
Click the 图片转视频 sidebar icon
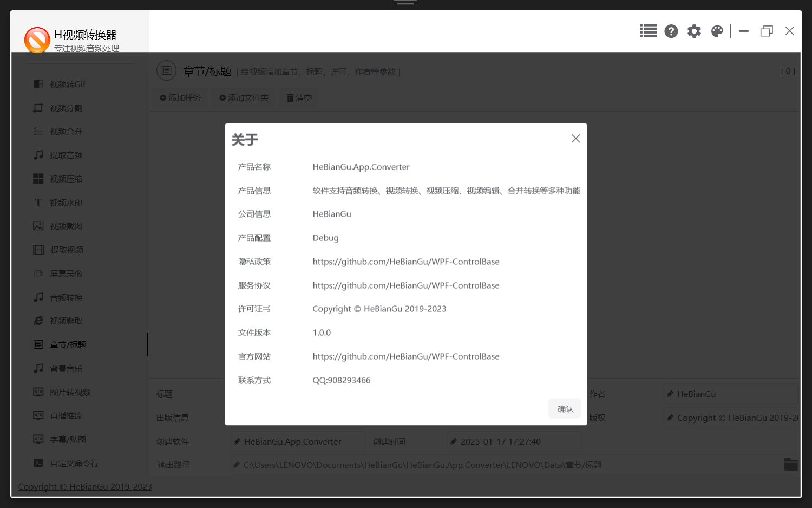(38, 392)
